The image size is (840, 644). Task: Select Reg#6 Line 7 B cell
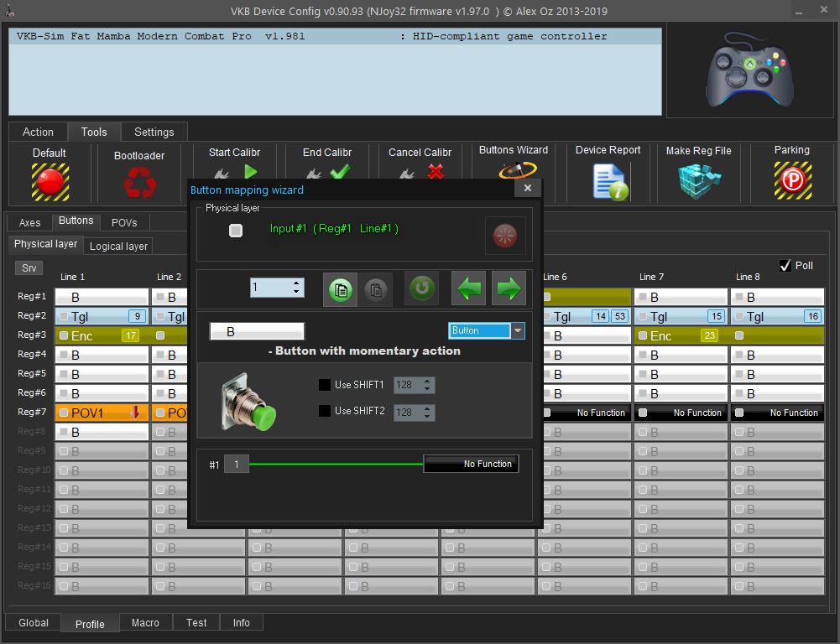point(681,393)
